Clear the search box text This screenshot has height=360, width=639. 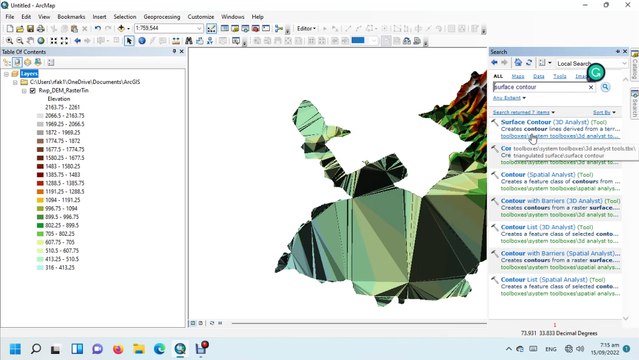click(591, 87)
